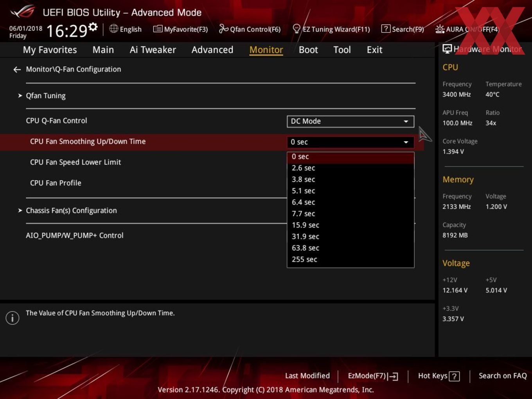Select 0 sec from the list

(350, 156)
